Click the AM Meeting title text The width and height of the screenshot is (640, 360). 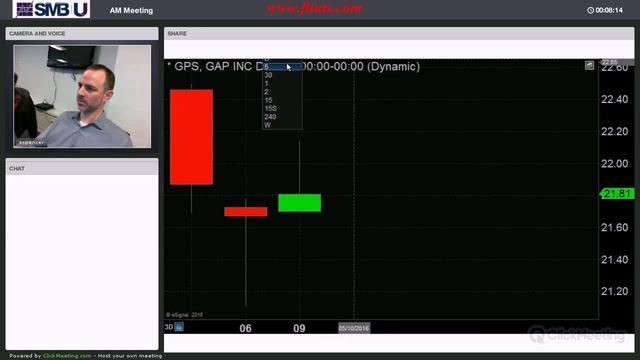[x=131, y=11]
